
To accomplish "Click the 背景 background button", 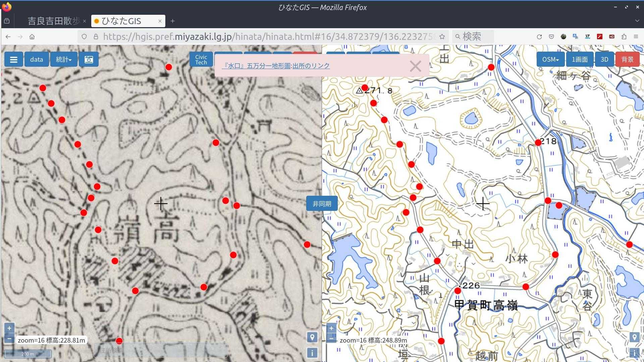I will [x=627, y=59].
